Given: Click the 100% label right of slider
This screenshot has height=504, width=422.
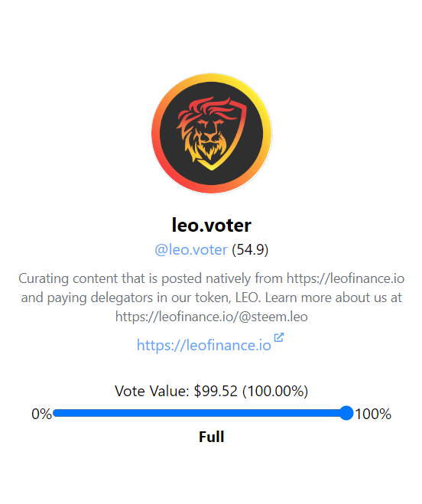Looking at the screenshot, I should tap(373, 414).
